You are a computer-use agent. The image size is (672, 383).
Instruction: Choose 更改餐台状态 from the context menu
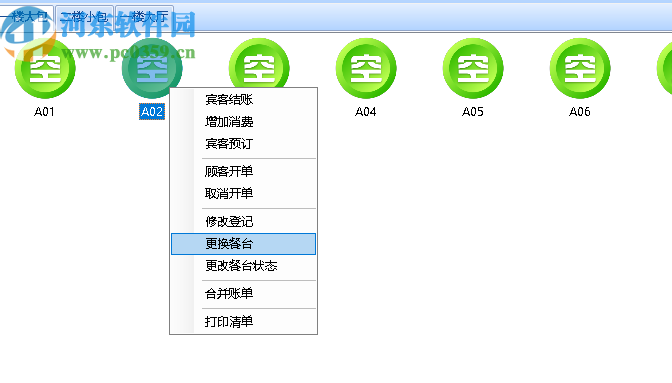click(243, 266)
